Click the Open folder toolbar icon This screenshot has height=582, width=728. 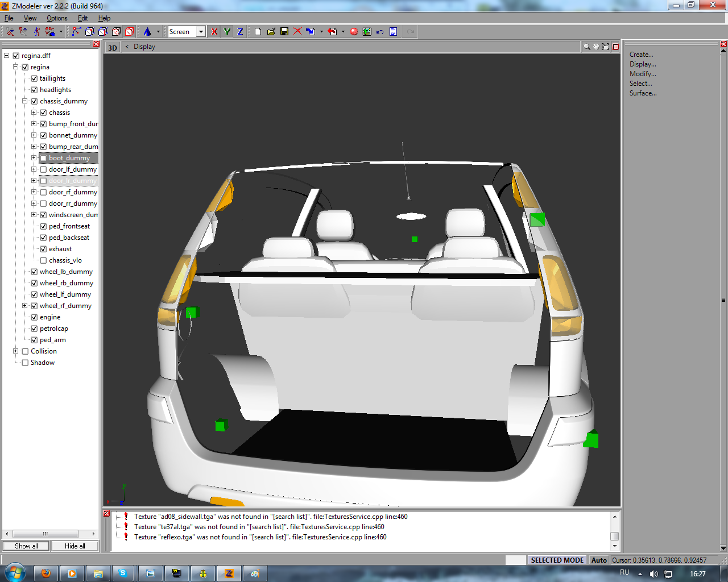click(271, 32)
